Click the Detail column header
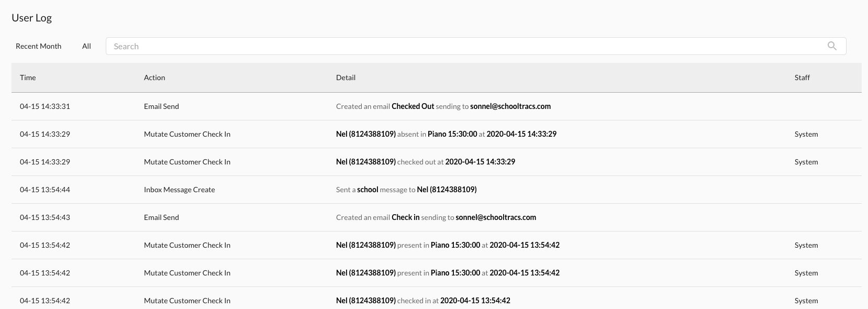The width and height of the screenshot is (868, 309). (x=346, y=78)
